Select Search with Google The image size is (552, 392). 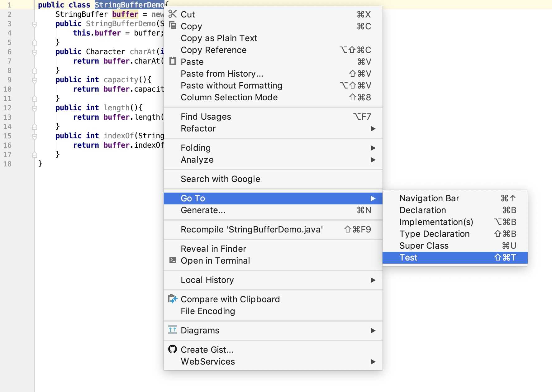point(273,179)
